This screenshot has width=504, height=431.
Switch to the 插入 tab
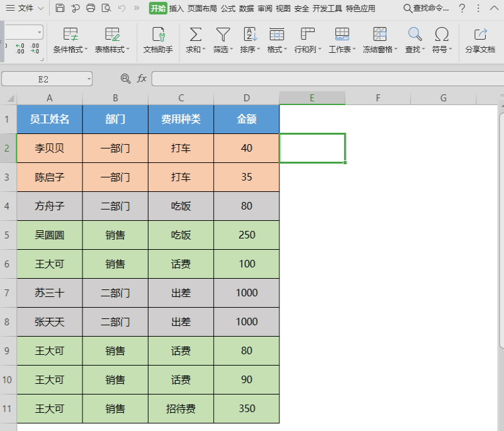(x=176, y=8)
